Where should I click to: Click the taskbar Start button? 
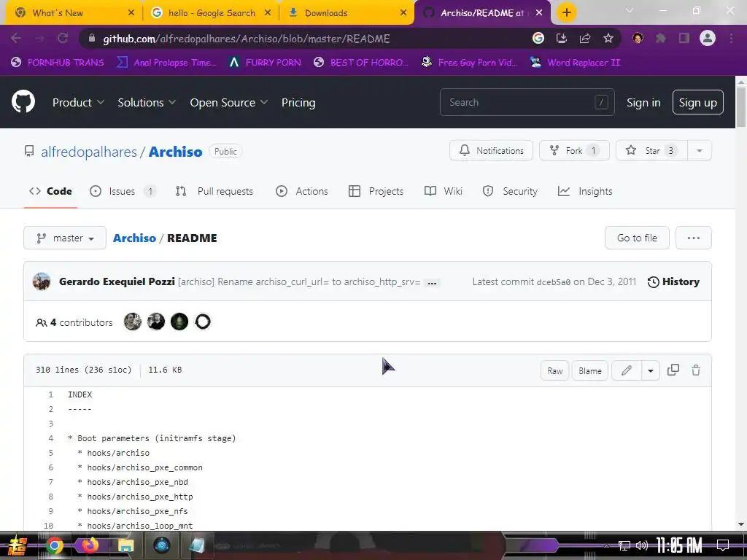click(18, 545)
